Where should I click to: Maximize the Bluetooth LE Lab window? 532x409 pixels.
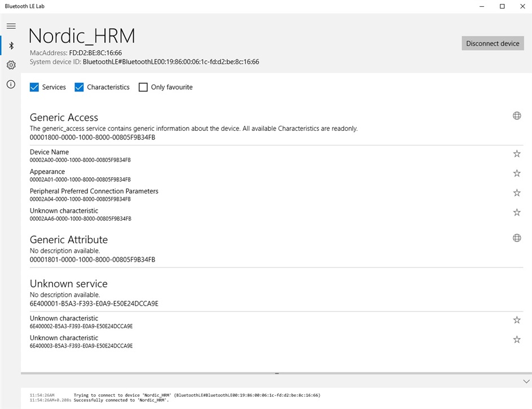(502, 6)
